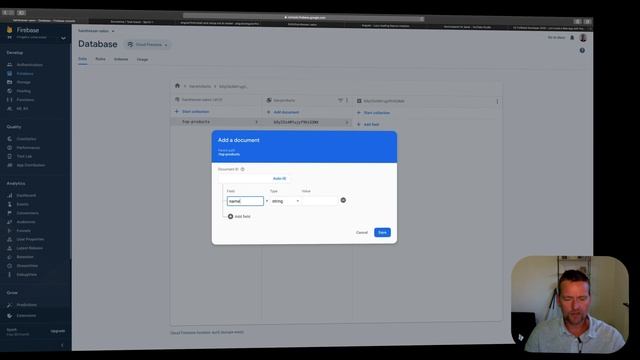Click Auto-ID to generate a document ID
This screenshot has height=360, width=640.
point(279,179)
